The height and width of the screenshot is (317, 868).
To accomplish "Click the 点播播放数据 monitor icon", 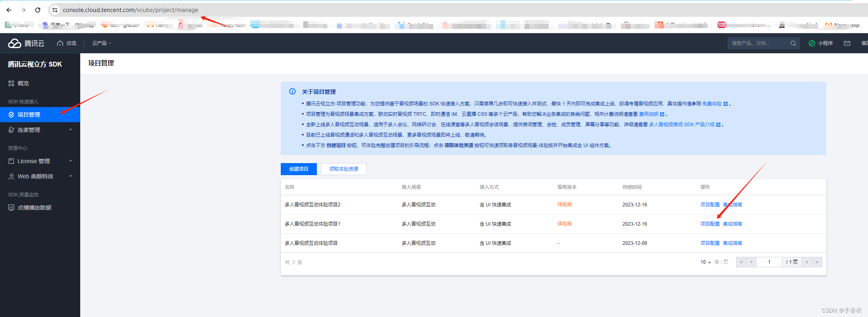I will coord(11,208).
